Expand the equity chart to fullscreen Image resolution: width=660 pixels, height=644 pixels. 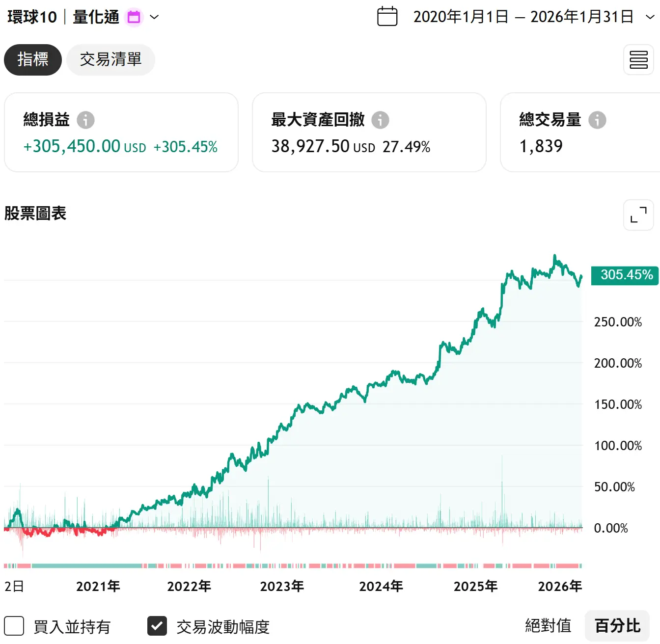[638, 215]
